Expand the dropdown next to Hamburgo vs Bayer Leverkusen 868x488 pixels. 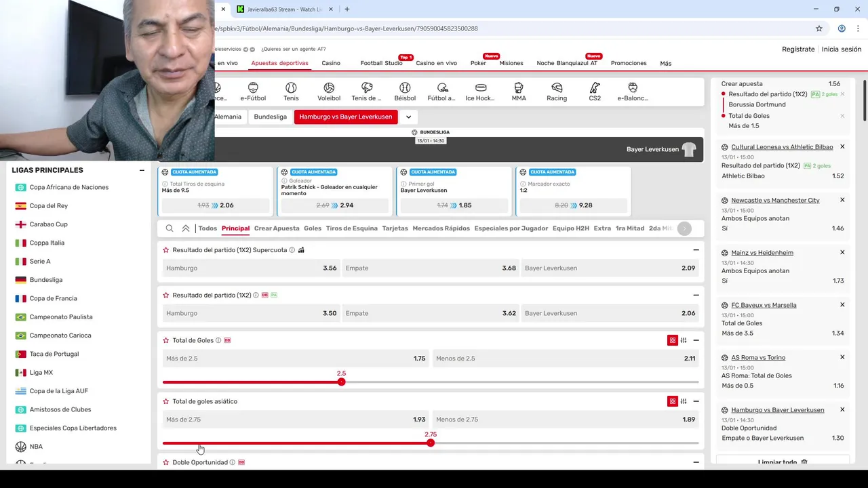[x=408, y=117]
